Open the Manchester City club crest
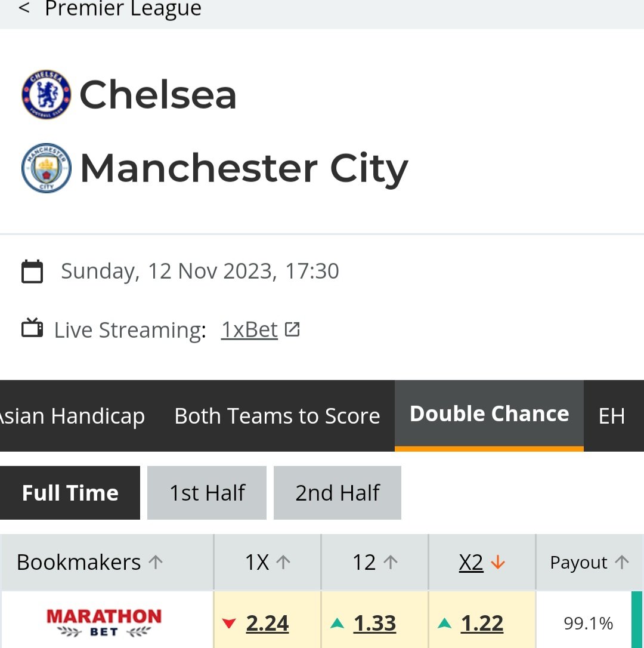644x648 pixels. [47, 168]
